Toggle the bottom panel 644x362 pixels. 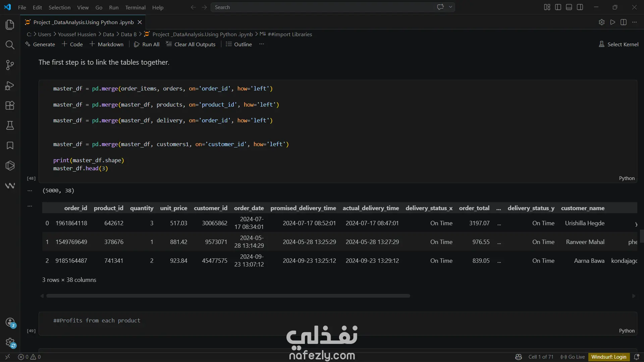tap(569, 7)
